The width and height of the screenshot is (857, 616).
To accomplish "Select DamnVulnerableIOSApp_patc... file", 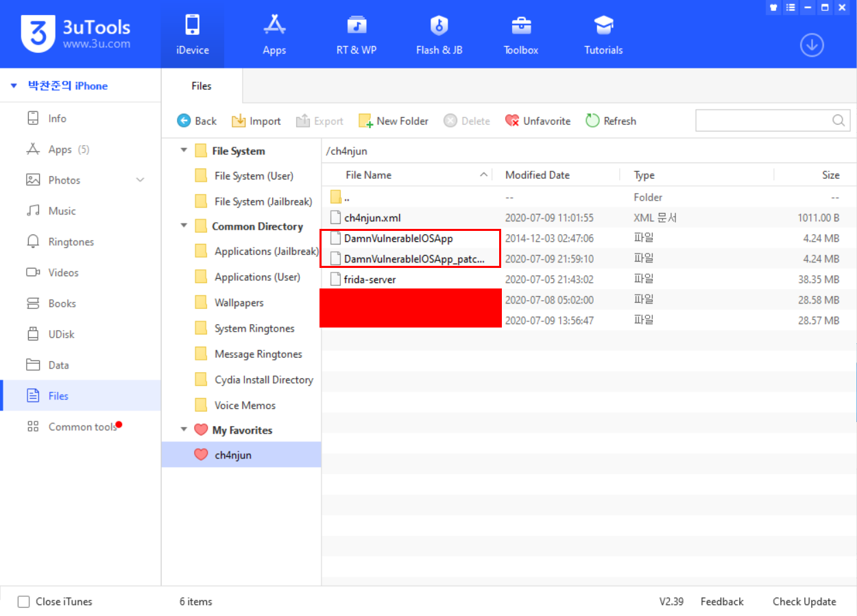I will click(589, 259).
